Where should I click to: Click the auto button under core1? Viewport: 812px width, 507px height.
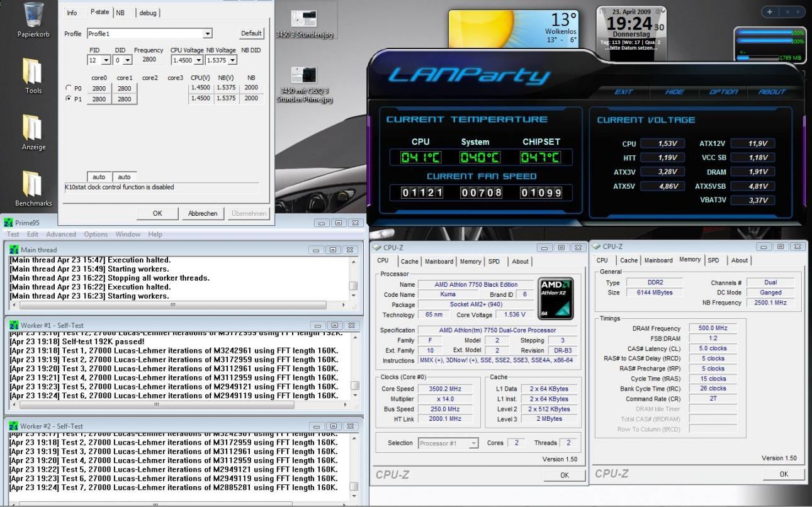125,177
